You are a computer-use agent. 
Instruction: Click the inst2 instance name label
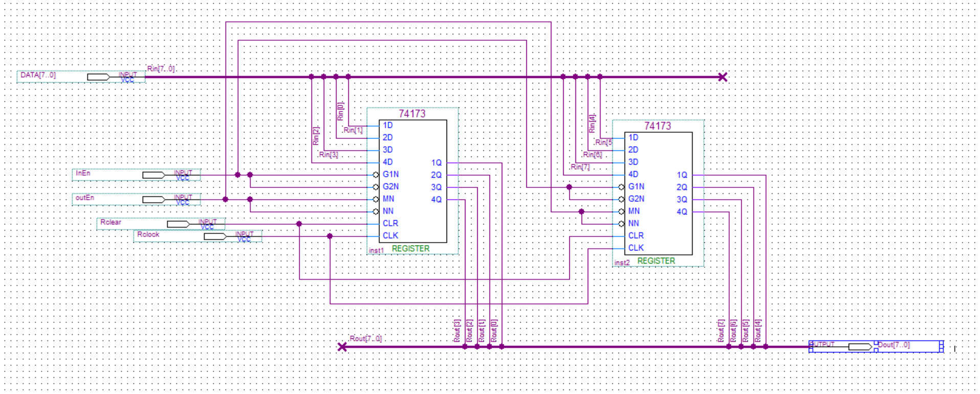point(622,263)
